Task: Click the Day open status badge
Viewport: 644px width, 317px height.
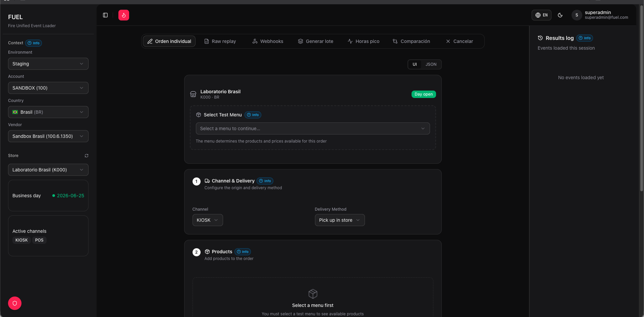Action: 424,94
